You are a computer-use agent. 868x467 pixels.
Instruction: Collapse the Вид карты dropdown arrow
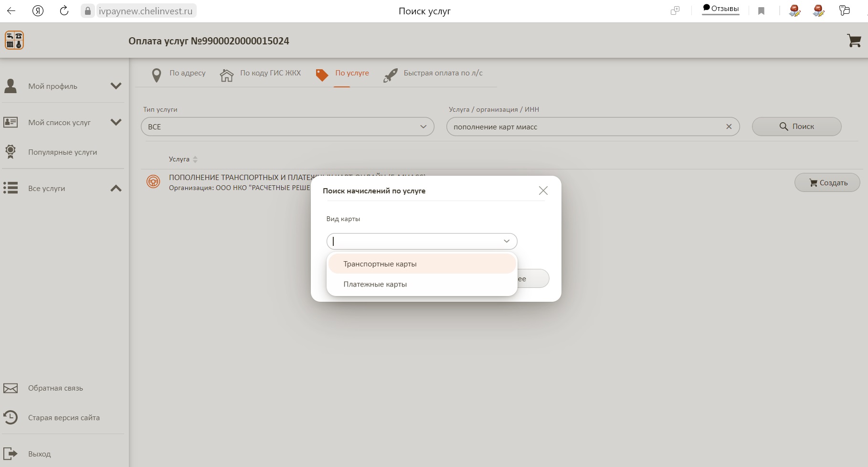point(507,241)
